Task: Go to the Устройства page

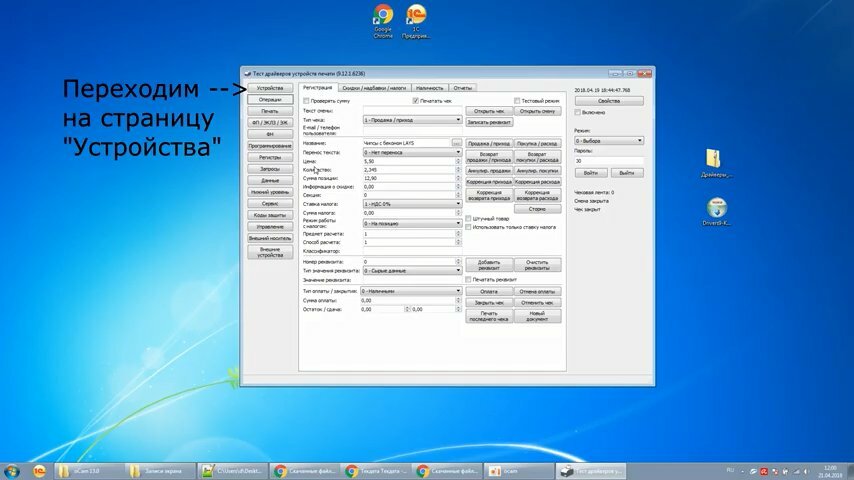Action: point(270,88)
